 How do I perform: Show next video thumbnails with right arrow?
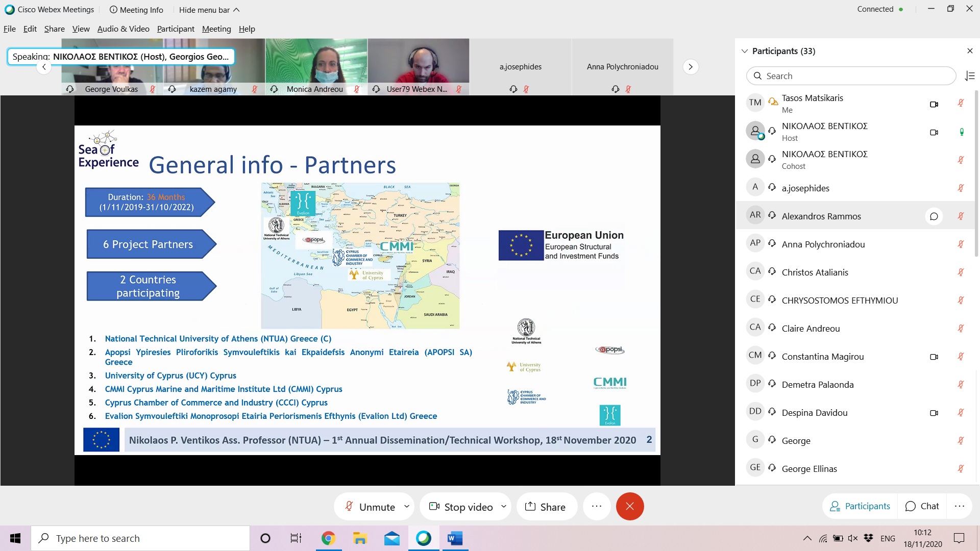tap(691, 67)
